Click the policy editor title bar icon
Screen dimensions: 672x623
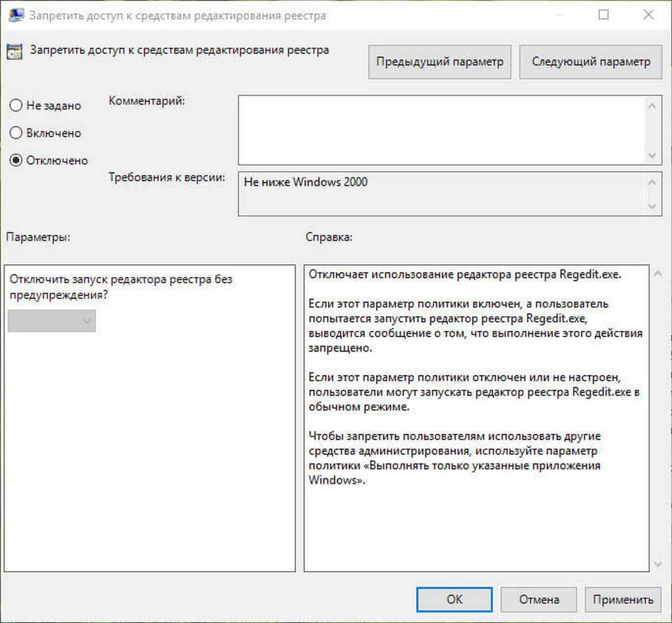pos(15,15)
